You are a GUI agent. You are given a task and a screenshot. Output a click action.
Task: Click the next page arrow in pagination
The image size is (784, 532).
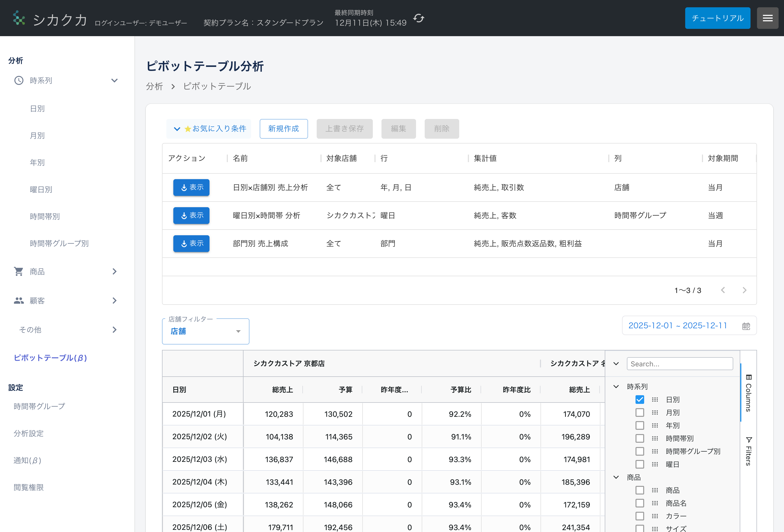coord(744,290)
